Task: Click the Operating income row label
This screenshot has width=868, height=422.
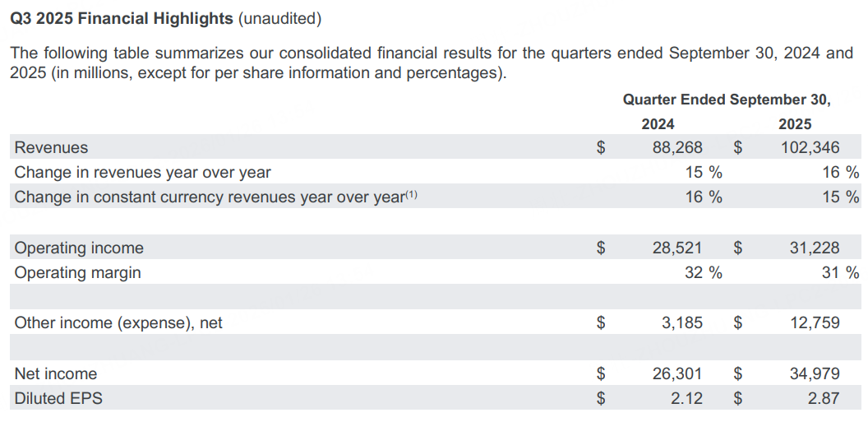Action: click(x=79, y=248)
